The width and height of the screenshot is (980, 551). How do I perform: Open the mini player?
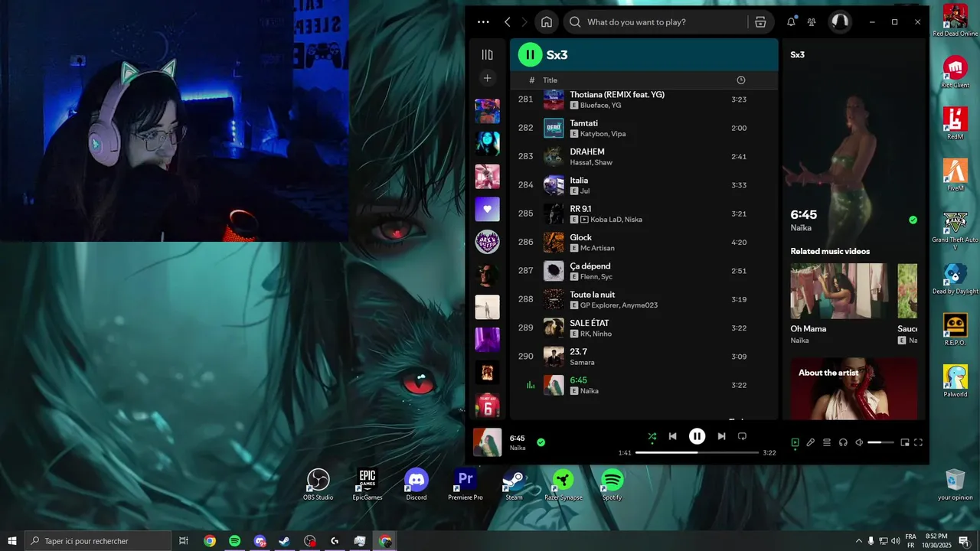tap(905, 442)
